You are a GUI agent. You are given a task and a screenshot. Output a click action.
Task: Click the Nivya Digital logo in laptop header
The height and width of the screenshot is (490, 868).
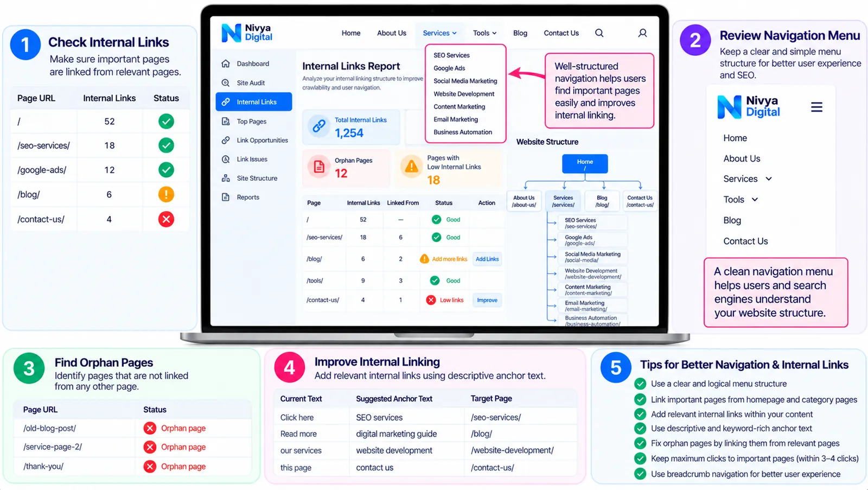(247, 33)
